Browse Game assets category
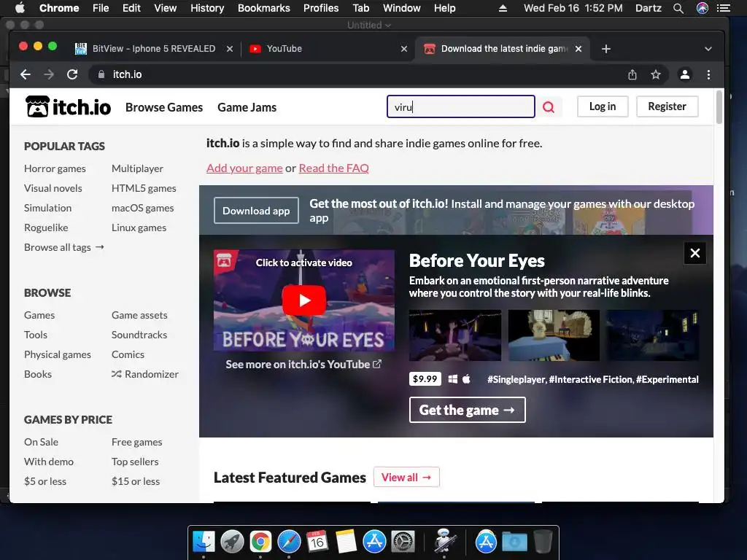 pos(139,315)
